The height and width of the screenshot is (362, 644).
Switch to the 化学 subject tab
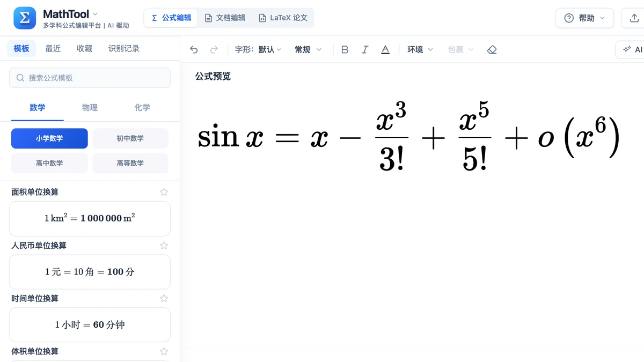(x=142, y=108)
